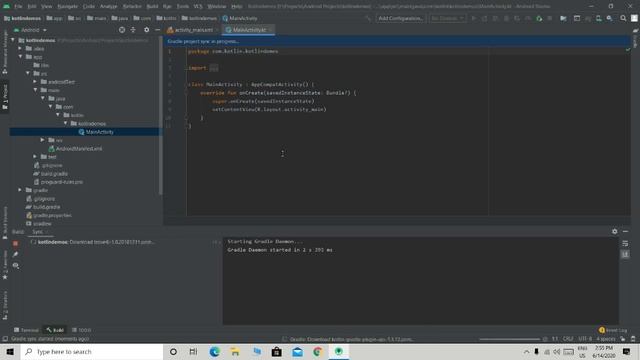Open File Explorer from taskbar
Screen dimensions: 640x360
click(235, 351)
